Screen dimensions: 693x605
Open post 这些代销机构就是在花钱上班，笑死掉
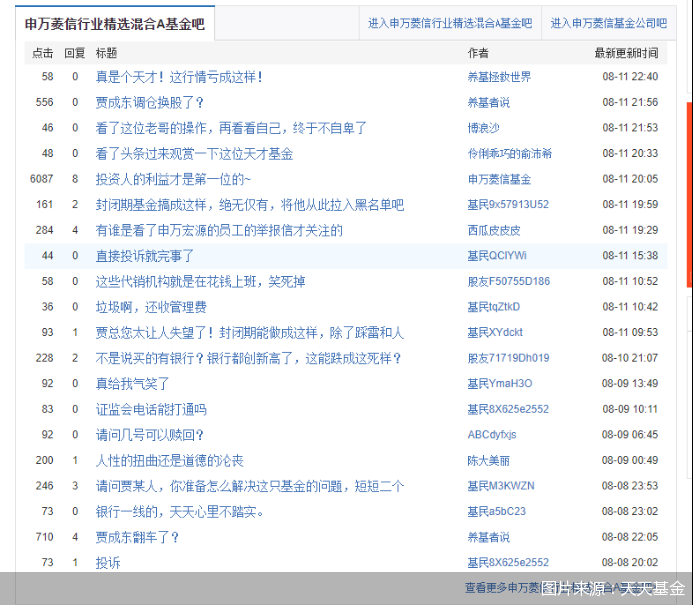[x=201, y=282]
